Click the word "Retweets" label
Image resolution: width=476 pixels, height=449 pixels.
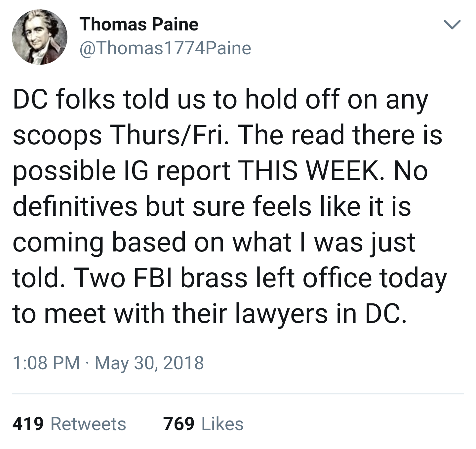(88, 424)
